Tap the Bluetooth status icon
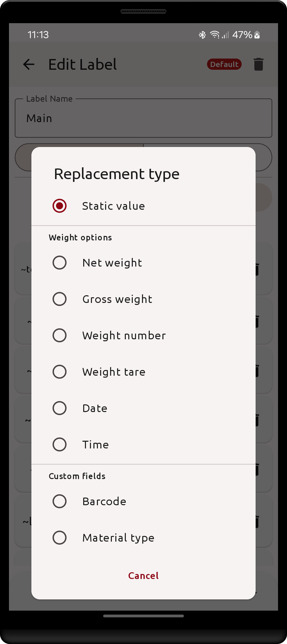Image resolution: width=287 pixels, height=644 pixels. [x=202, y=35]
